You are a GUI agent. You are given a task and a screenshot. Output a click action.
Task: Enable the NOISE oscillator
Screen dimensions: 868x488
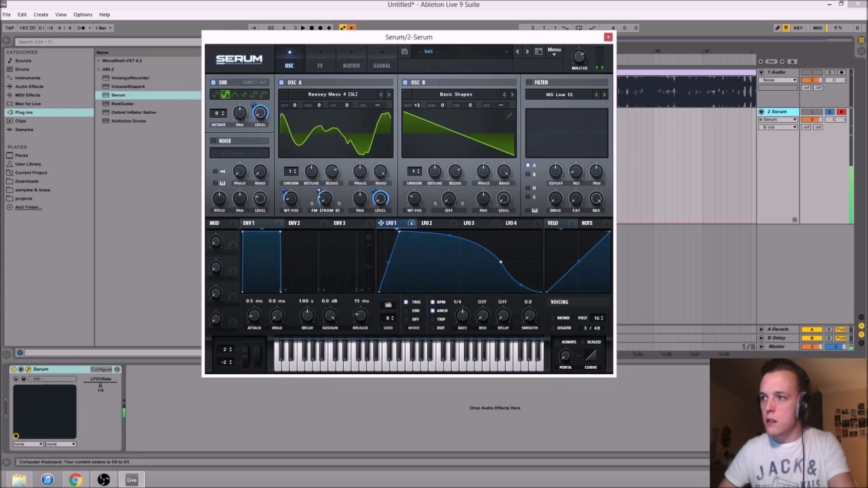[x=213, y=141]
